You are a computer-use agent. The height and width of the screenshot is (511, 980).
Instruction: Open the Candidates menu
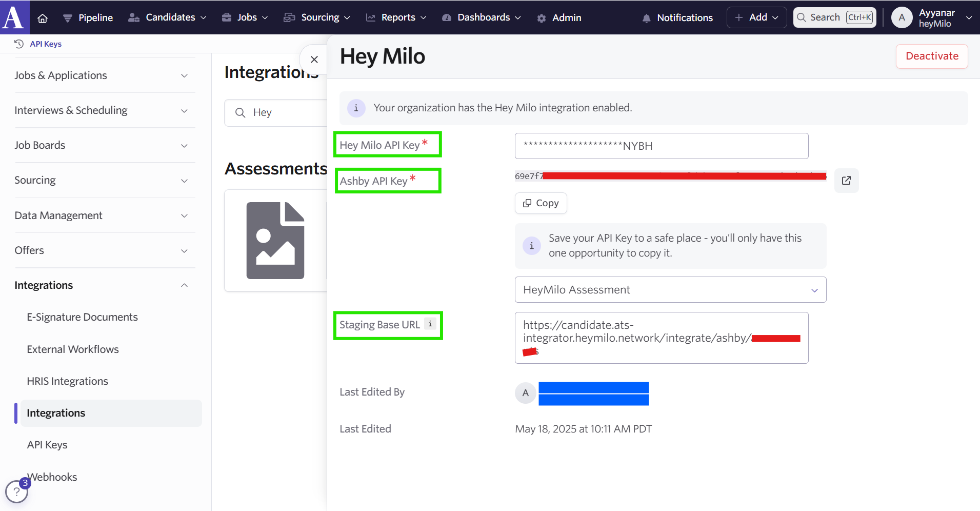pyautogui.click(x=167, y=18)
